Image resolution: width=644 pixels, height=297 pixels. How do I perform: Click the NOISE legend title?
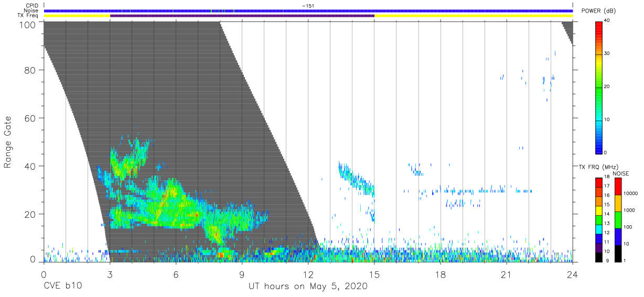click(621, 173)
